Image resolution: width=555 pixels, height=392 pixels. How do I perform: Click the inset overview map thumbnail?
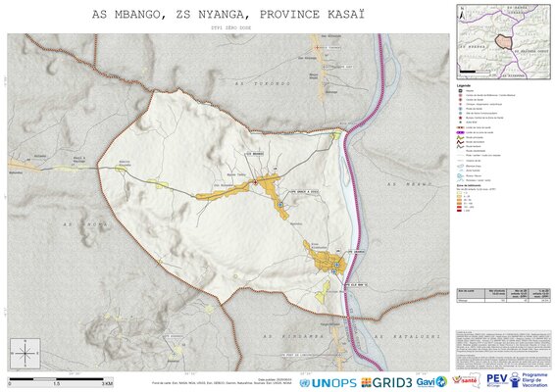point(503,41)
